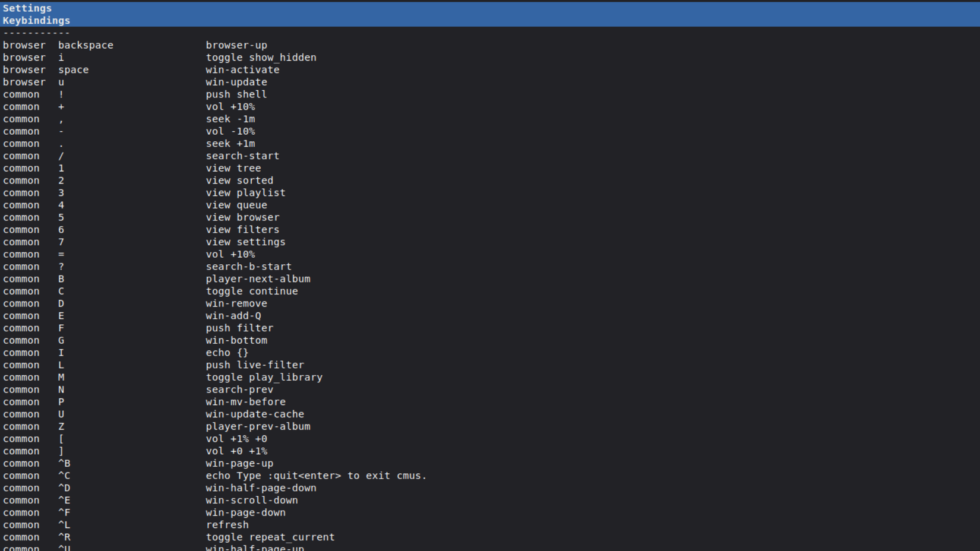Select the 'win-page-down' keybinding row
Viewport: 980px width, 551px height.
pos(490,512)
